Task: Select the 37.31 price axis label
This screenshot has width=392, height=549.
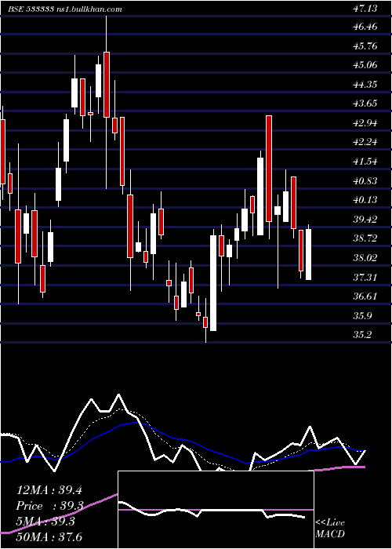Action: point(365,278)
